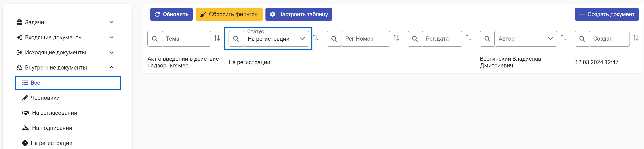Click search icon beside Создан field
Image resolution: width=644 pixels, height=149 pixels.
click(582, 39)
